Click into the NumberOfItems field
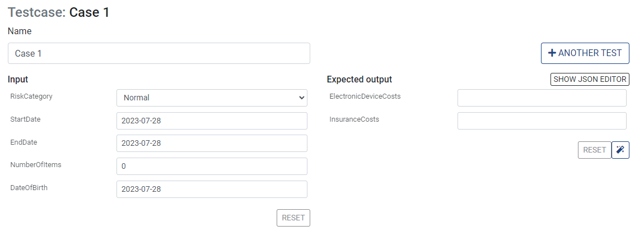 pos(212,166)
